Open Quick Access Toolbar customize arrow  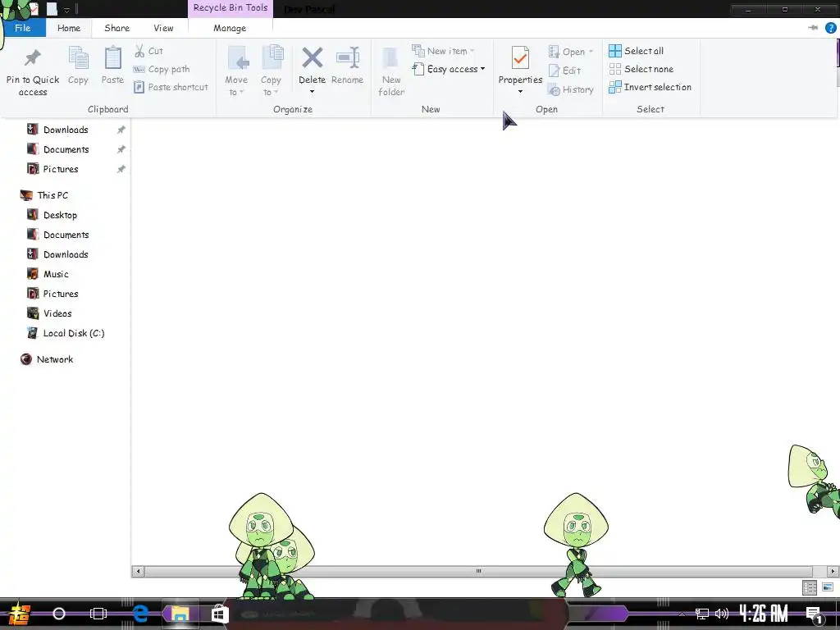pyautogui.click(x=67, y=10)
